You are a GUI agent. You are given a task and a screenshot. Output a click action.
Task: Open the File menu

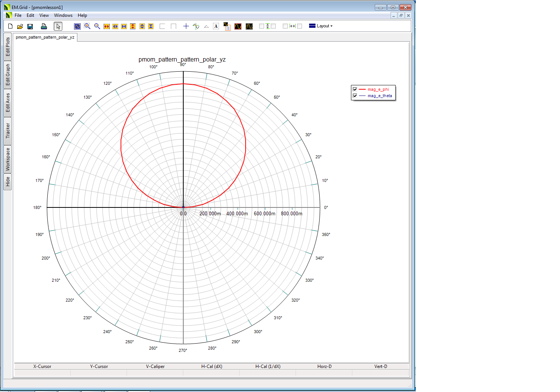(x=18, y=15)
